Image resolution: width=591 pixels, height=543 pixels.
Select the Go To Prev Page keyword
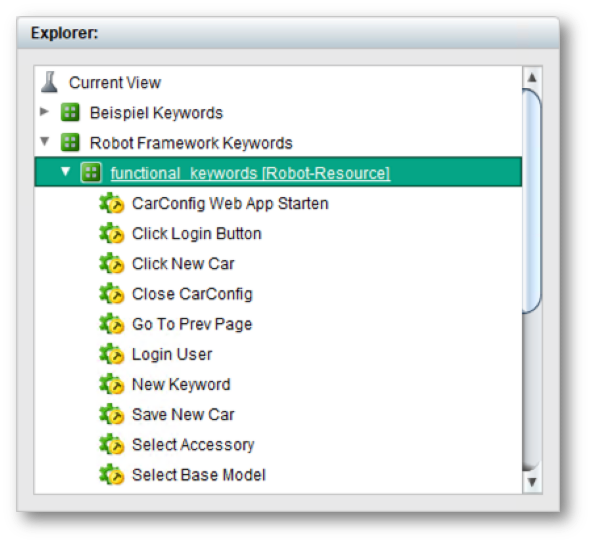(x=192, y=324)
